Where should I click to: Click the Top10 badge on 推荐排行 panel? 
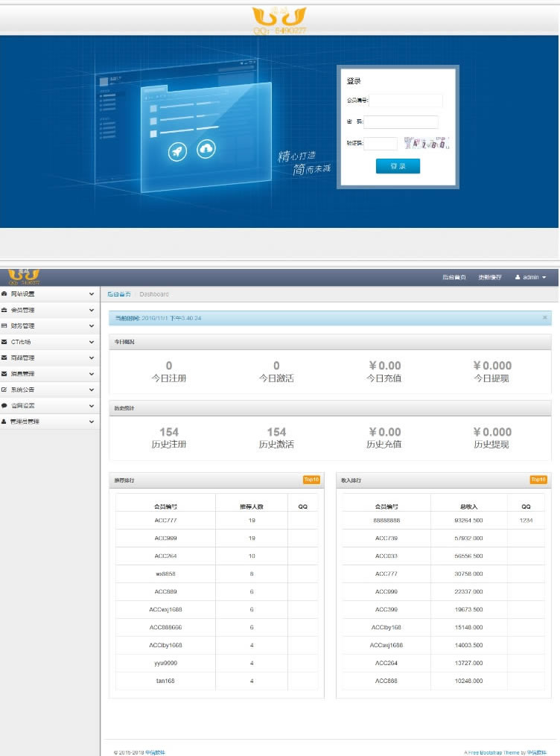pos(311,480)
